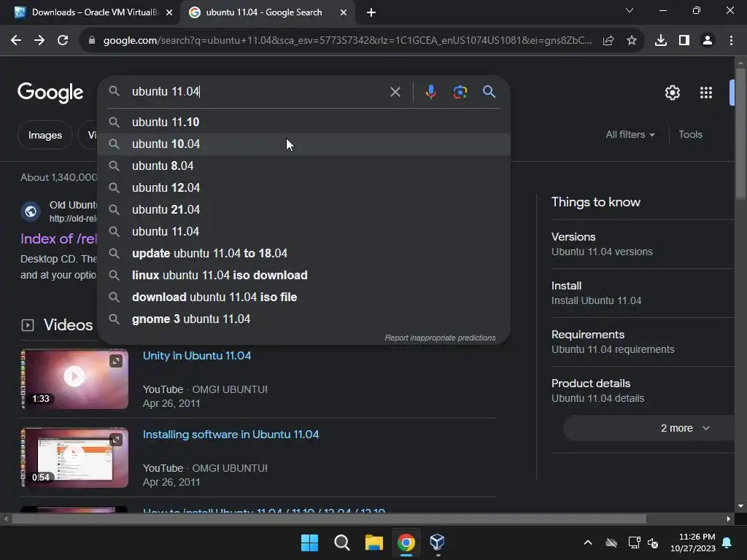Bookmark this page with the star icon

pyautogui.click(x=632, y=41)
